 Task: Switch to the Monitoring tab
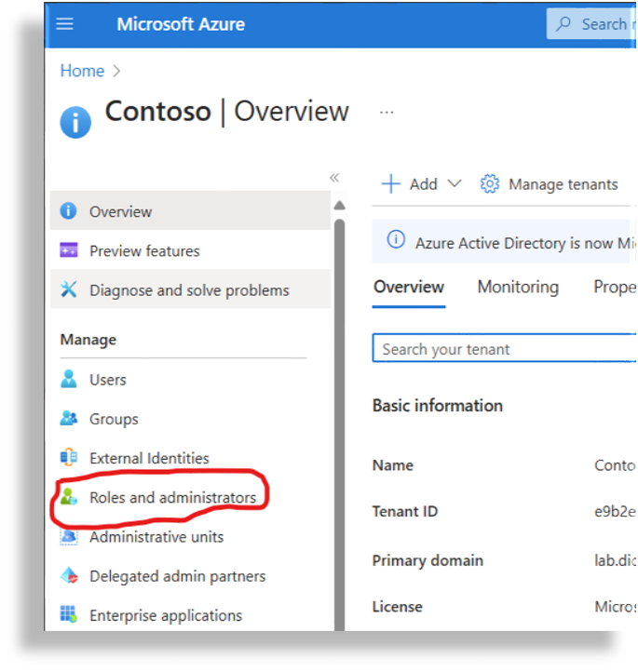[x=518, y=287]
